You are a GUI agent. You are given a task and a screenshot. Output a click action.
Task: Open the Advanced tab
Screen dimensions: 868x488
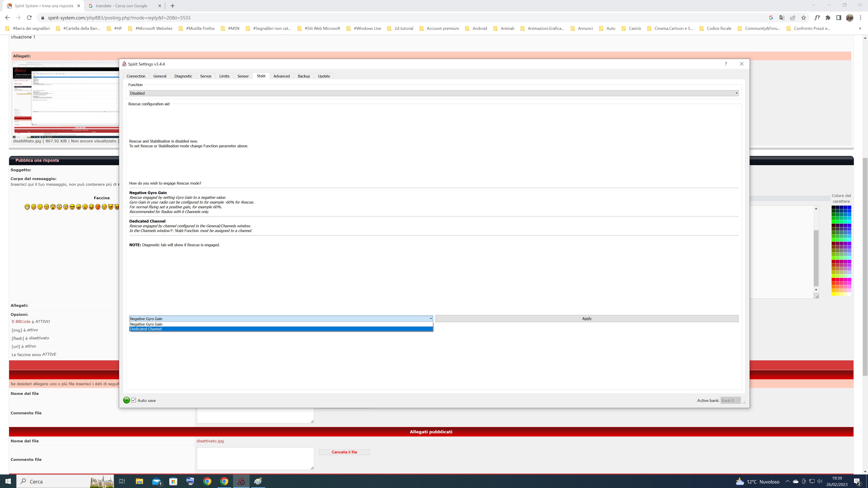281,76
